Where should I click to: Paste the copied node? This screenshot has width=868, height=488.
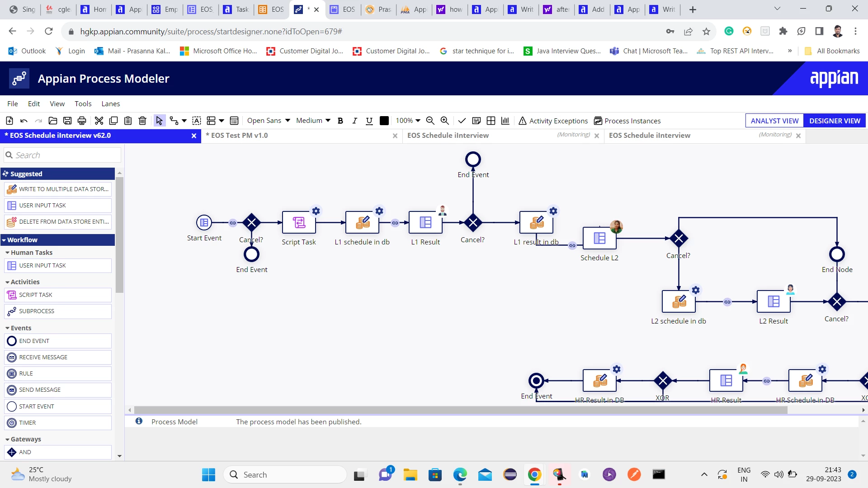coord(128,121)
